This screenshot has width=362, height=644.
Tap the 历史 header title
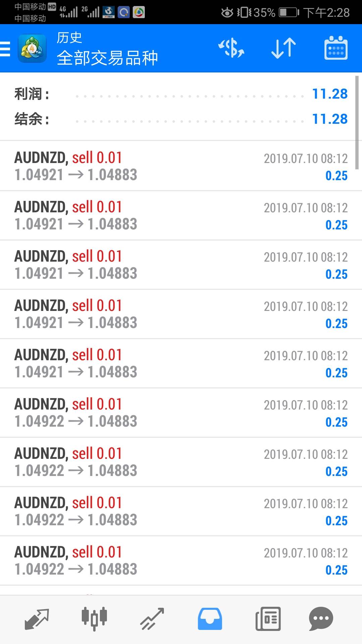(x=69, y=38)
